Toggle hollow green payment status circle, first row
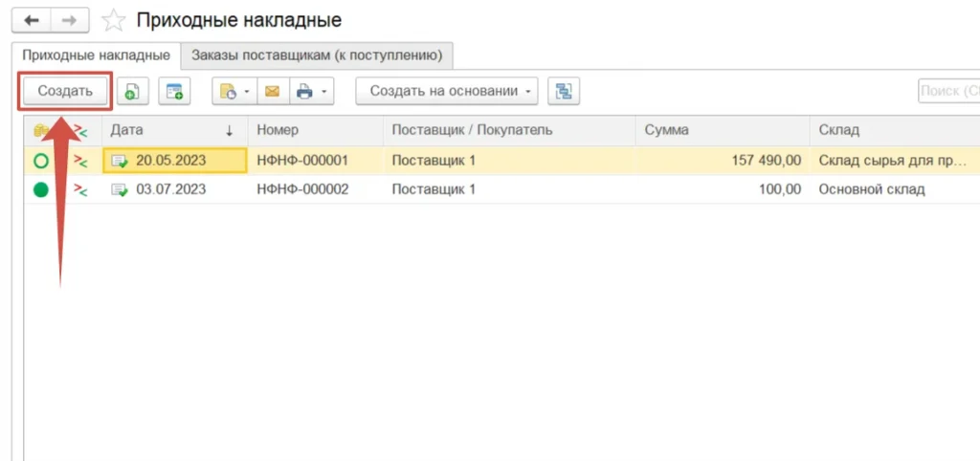 41,161
